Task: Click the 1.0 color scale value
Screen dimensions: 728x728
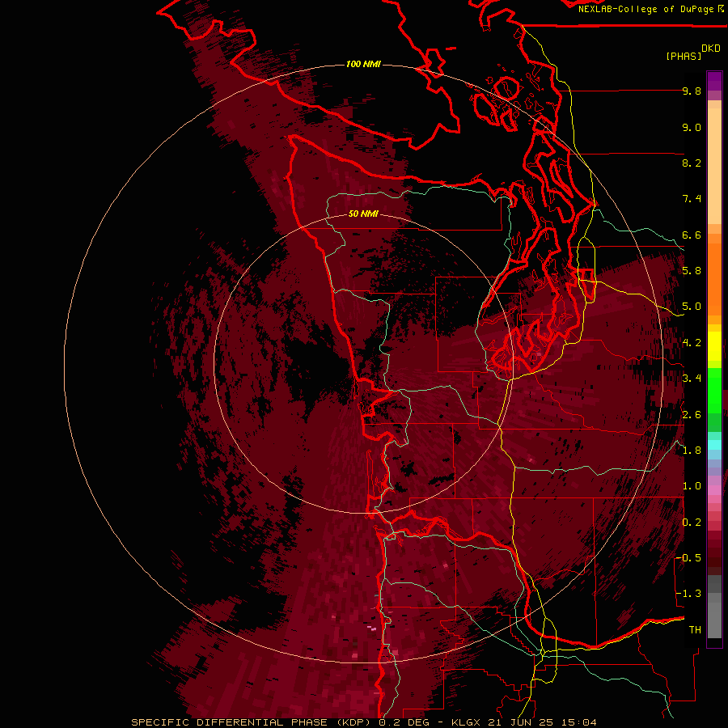Action: pyautogui.click(x=692, y=486)
